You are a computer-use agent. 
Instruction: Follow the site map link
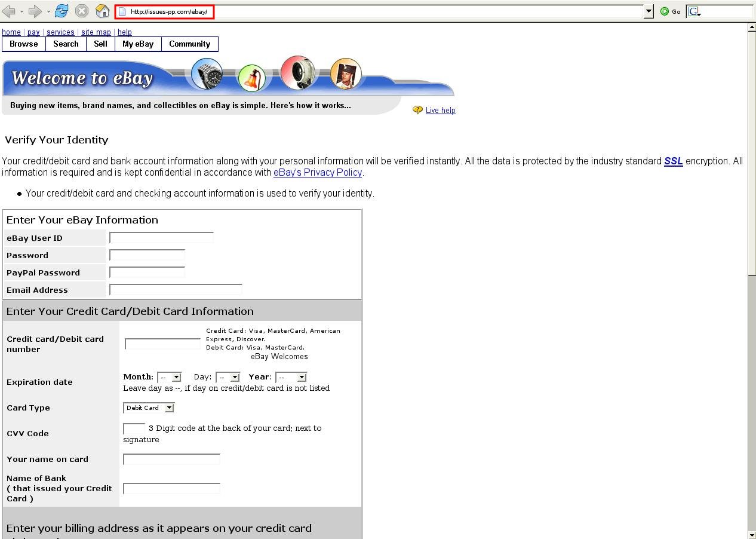click(96, 32)
